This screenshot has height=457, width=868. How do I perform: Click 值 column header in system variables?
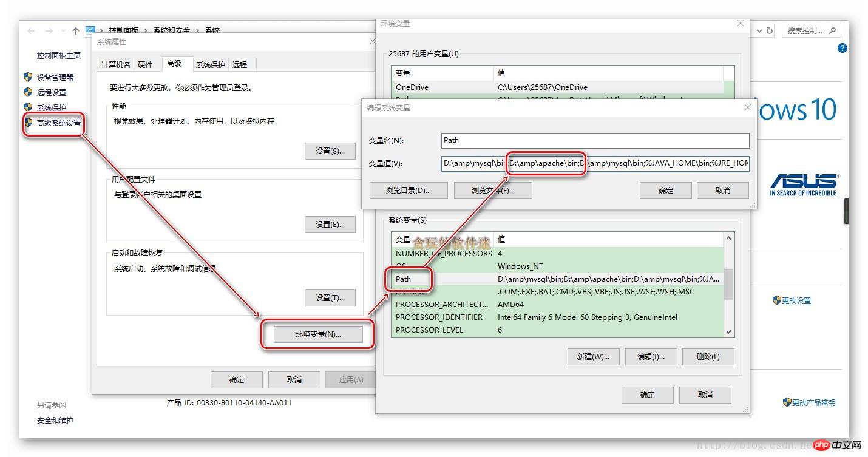pyautogui.click(x=609, y=240)
